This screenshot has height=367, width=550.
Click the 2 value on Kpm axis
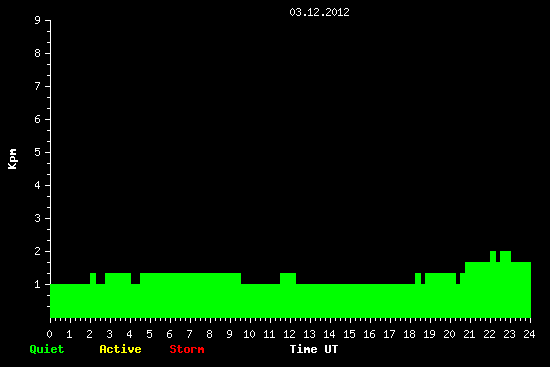click(x=38, y=251)
